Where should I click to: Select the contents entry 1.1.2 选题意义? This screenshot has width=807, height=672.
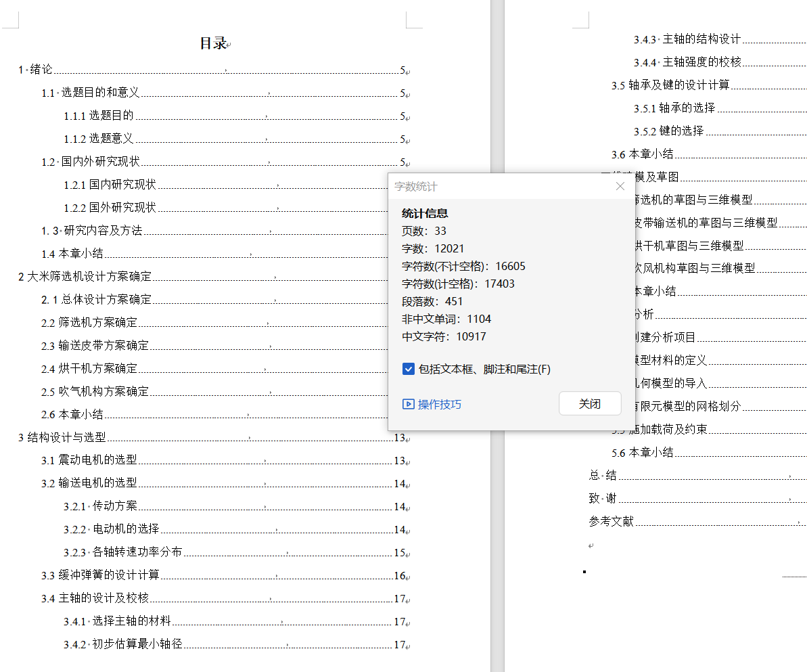[x=237, y=139]
